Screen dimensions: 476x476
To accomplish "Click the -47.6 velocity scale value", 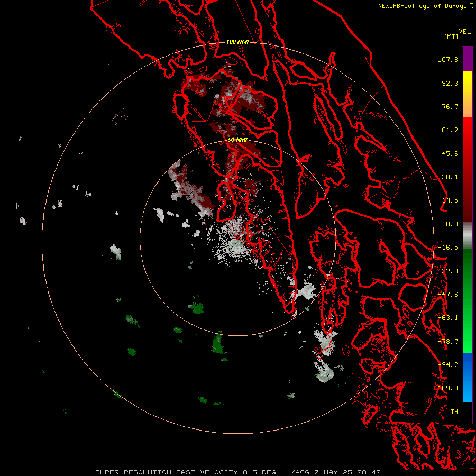I will click(448, 295).
